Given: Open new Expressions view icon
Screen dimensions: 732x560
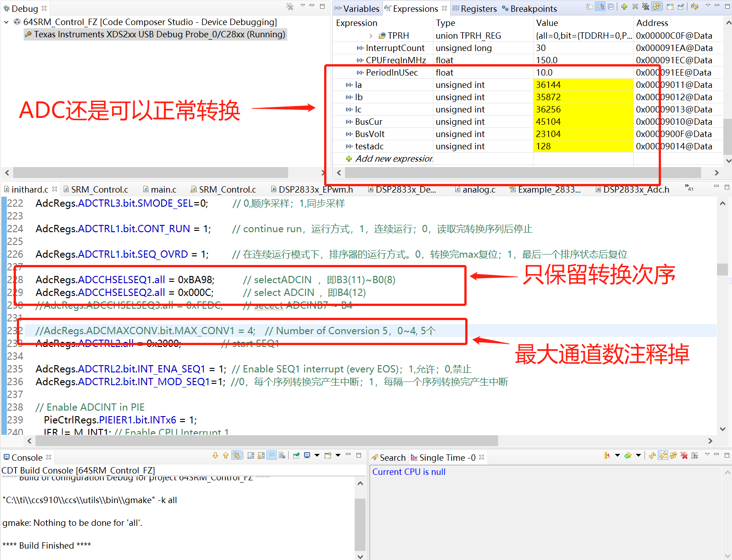Looking at the screenshot, I should (670, 7).
